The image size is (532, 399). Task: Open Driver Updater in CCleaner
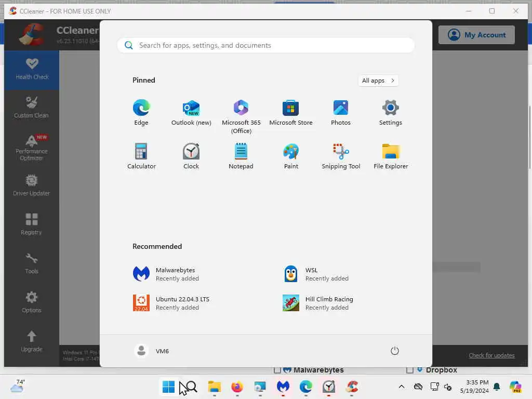point(32,185)
